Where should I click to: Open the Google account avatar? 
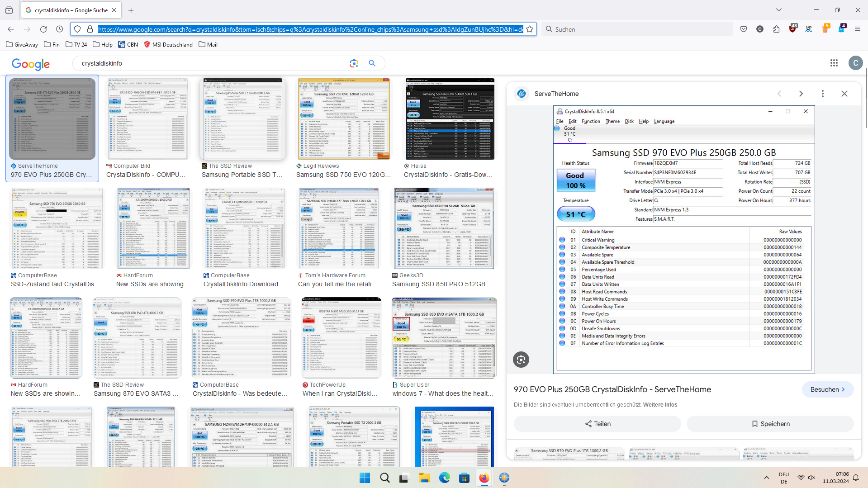(855, 63)
